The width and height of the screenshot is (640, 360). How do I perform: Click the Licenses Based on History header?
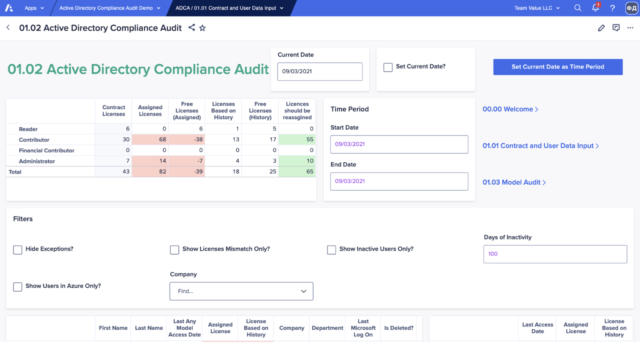pyautogui.click(x=223, y=111)
